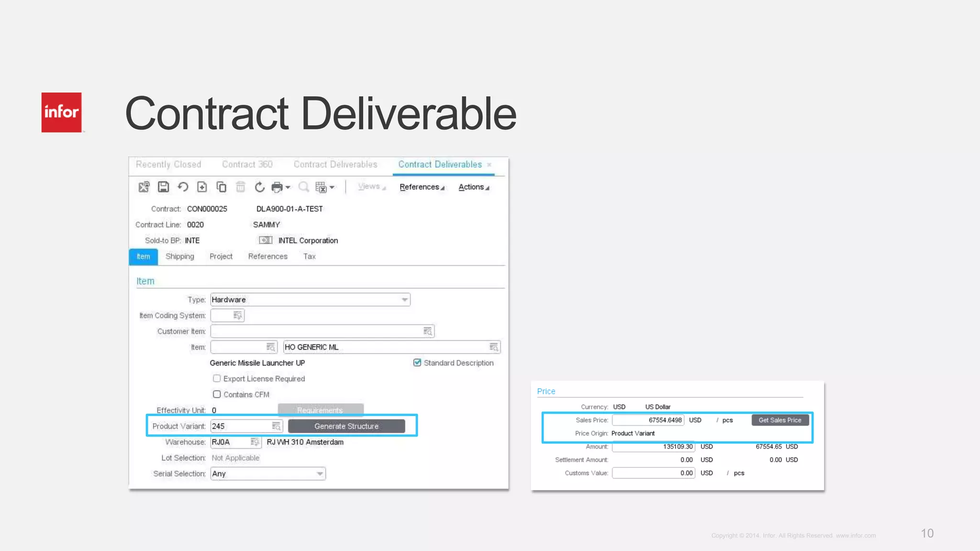
Task: Refresh the form using refresh icon
Action: tap(259, 187)
